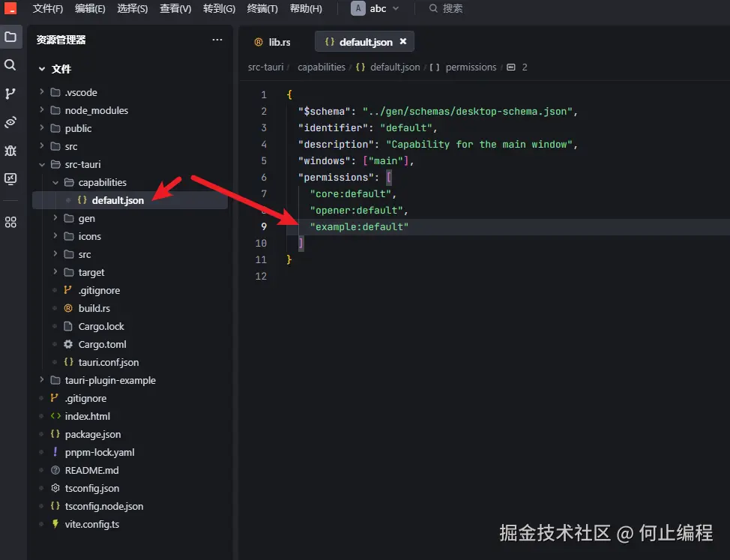Image resolution: width=730 pixels, height=560 pixels.
Task: Collapse the capabilities folder chevron
Action: (x=55, y=182)
